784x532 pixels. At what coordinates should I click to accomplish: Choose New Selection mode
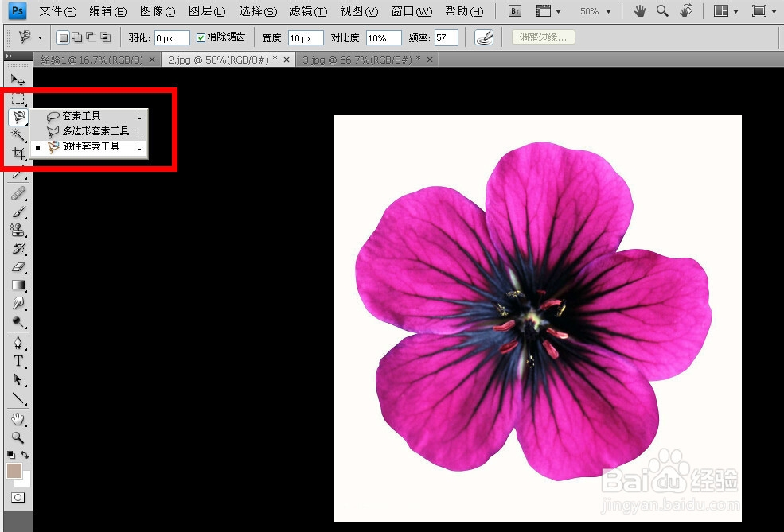point(63,37)
